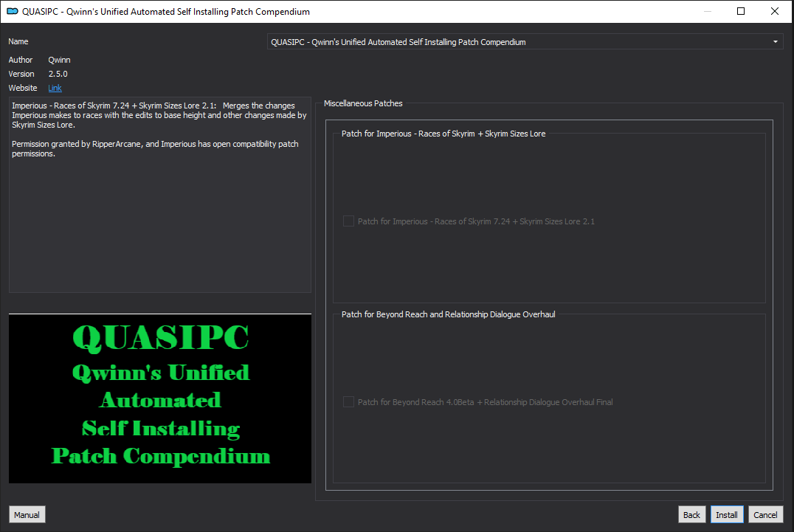Click the Manual button

[27, 515]
